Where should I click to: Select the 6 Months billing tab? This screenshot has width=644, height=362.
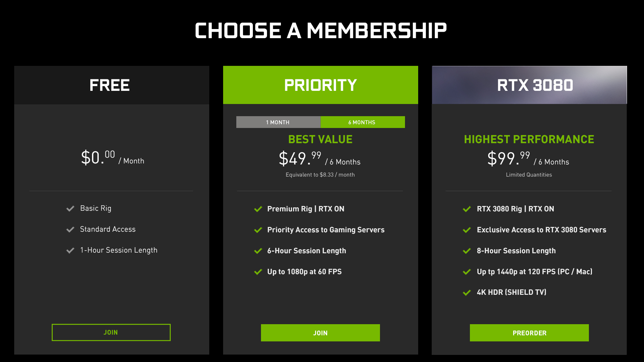tap(362, 122)
